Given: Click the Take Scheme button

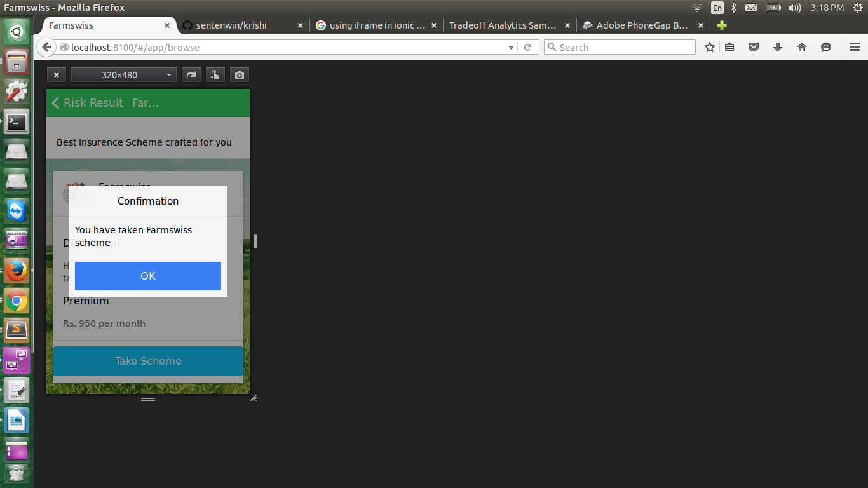Looking at the screenshot, I should pyautogui.click(x=148, y=361).
